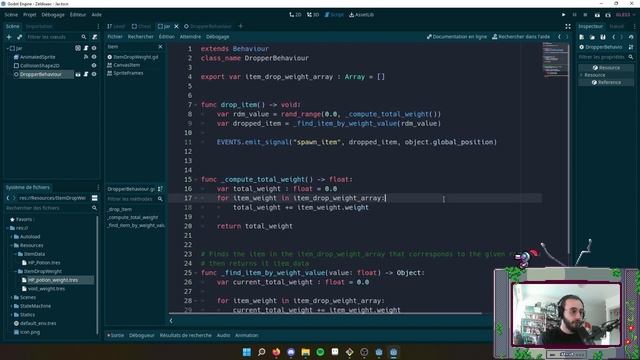Open Inspector object properties tool menu
Screen dimensions: 640x360
(x=631, y=47)
